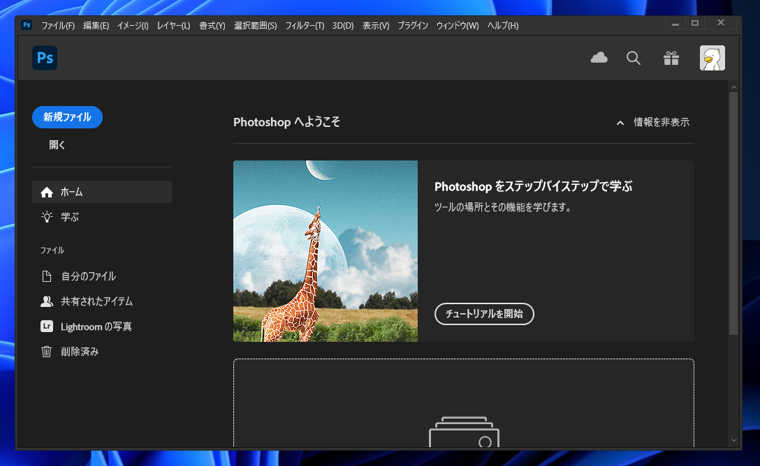This screenshot has width=760, height=466.
Task: Click the small Ps icon in title bar
Action: coord(27,25)
